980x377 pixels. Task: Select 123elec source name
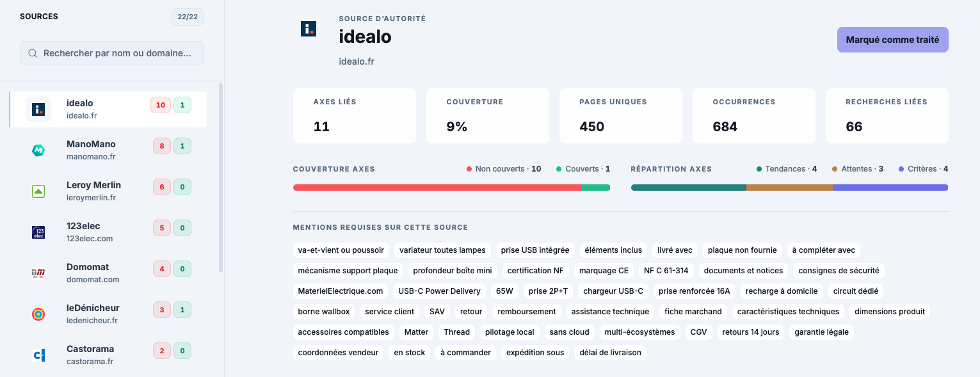tap(83, 226)
